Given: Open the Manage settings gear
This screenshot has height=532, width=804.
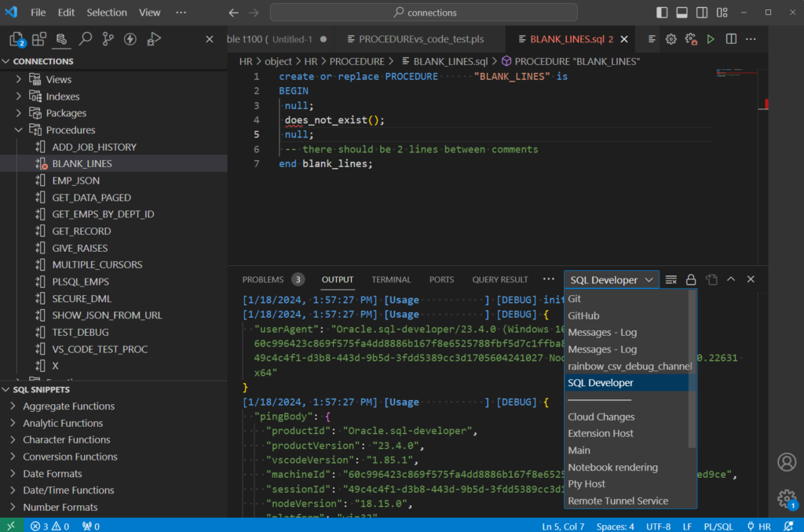Looking at the screenshot, I should (787, 499).
